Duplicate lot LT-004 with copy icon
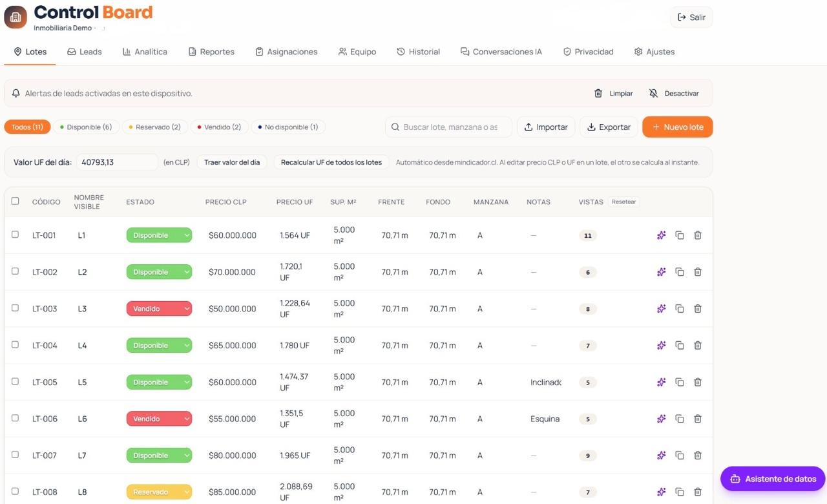This screenshot has height=504, width=827. tap(680, 346)
